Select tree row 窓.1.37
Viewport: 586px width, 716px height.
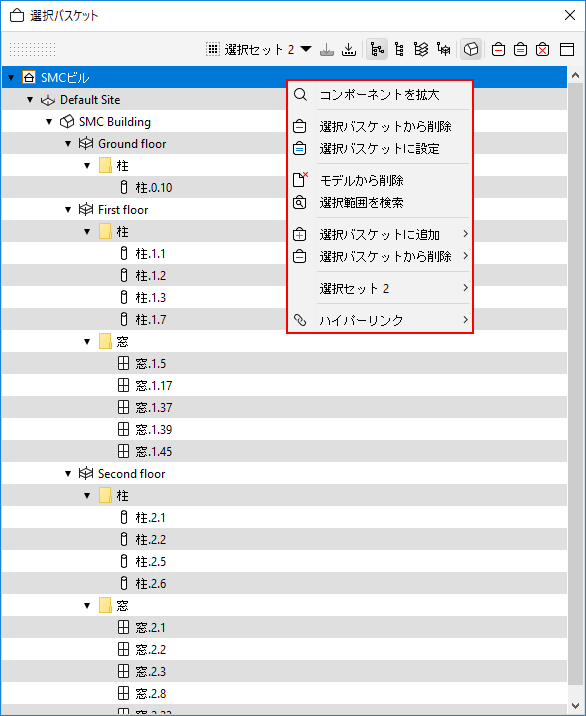(284, 407)
